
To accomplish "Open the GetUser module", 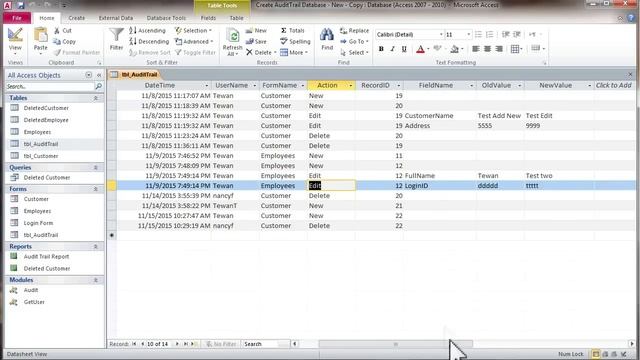I will pyautogui.click(x=34, y=302).
